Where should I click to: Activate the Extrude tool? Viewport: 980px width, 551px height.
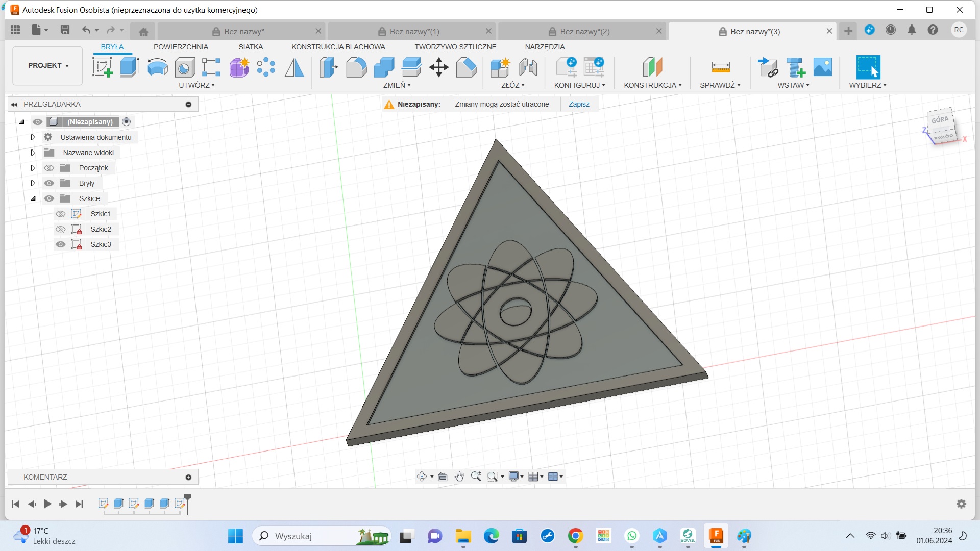(129, 67)
